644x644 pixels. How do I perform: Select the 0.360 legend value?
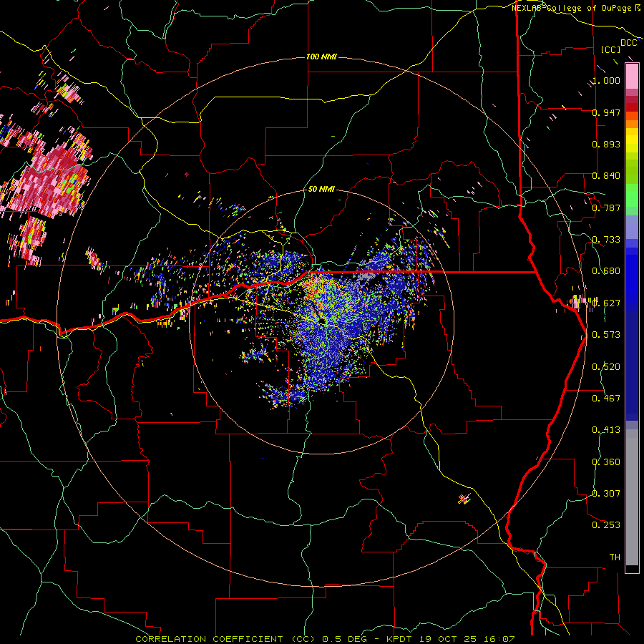[x=606, y=462]
